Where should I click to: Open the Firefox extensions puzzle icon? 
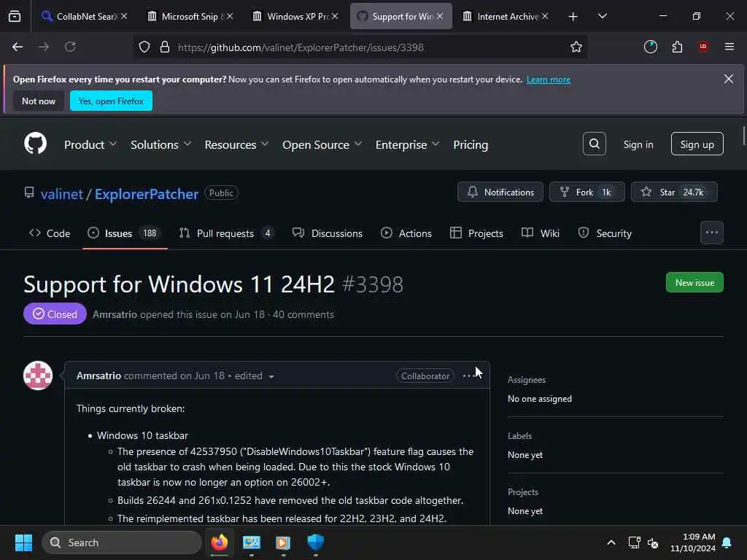677,47
